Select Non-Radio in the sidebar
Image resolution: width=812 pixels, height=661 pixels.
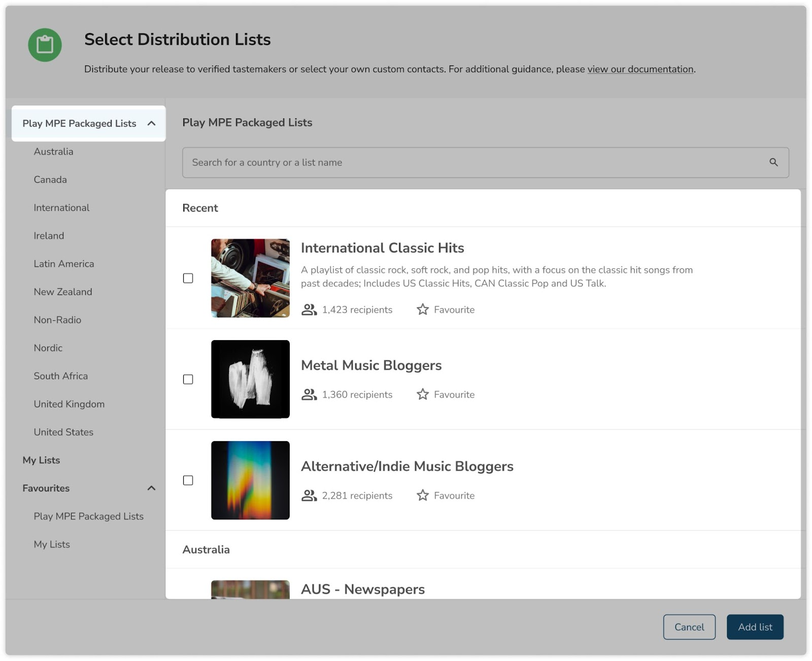[x=57, y=320]
